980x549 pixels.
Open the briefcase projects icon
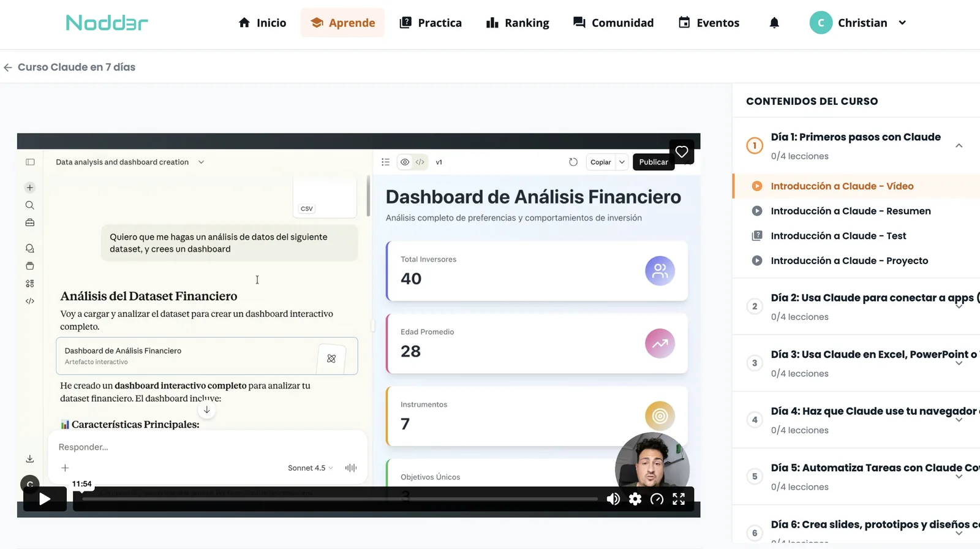tap(30, 222)
